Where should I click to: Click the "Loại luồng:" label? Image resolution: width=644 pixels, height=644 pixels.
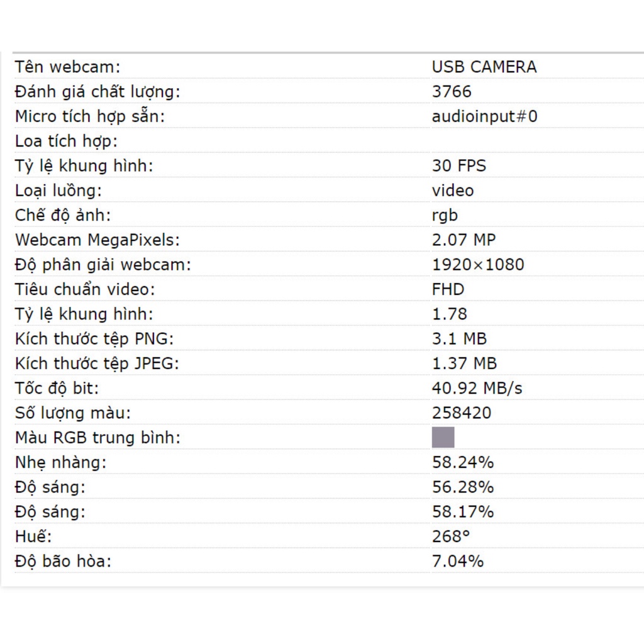click(x=58, y=191)
